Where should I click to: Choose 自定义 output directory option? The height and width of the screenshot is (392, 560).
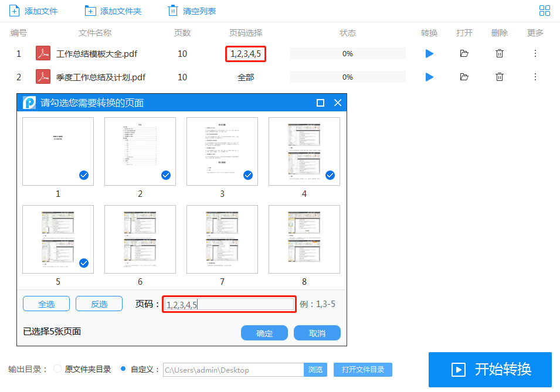(x=123, y=369)
